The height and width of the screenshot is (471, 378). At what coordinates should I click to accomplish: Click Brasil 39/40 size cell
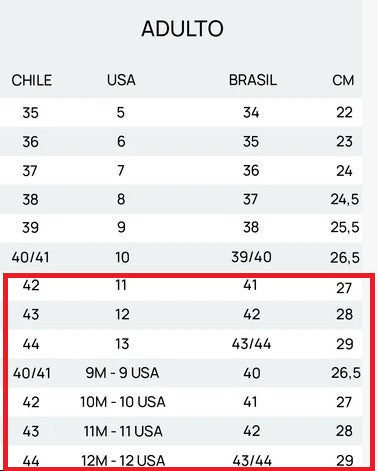(x=251, y=257)
